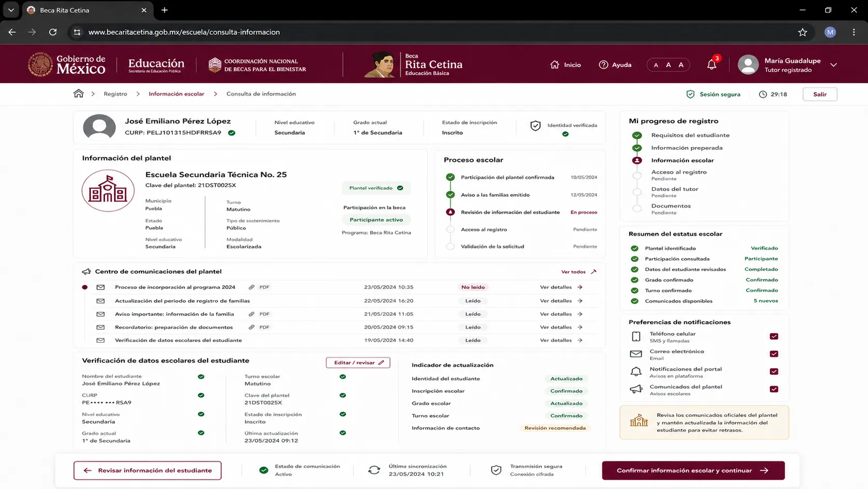
Task: Open the Chrome three-dot menu
Action: pos(854,32)
